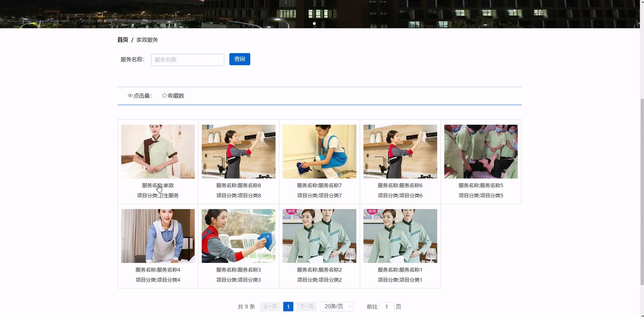Image resolution: width=644 pixels, height=318 pixels.
Task: Click the carousel indicator dot on banner
Action: point(314,24)
